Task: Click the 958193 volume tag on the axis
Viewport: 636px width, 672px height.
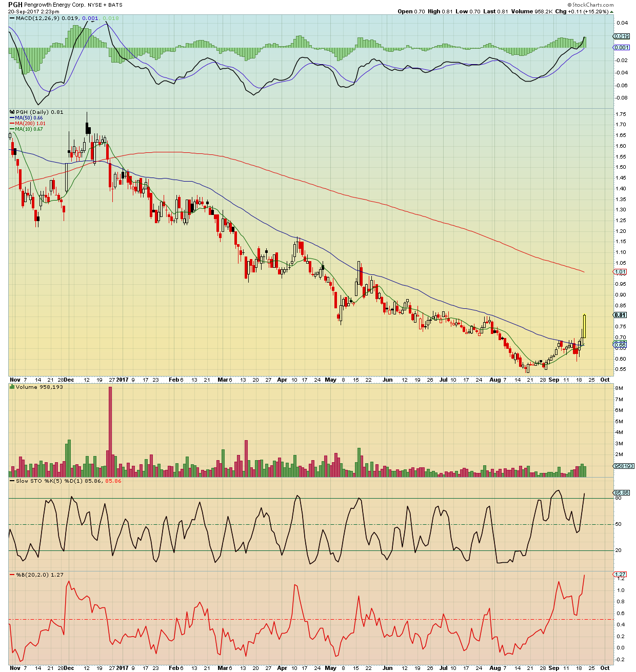Action: [x=624, y=466]
